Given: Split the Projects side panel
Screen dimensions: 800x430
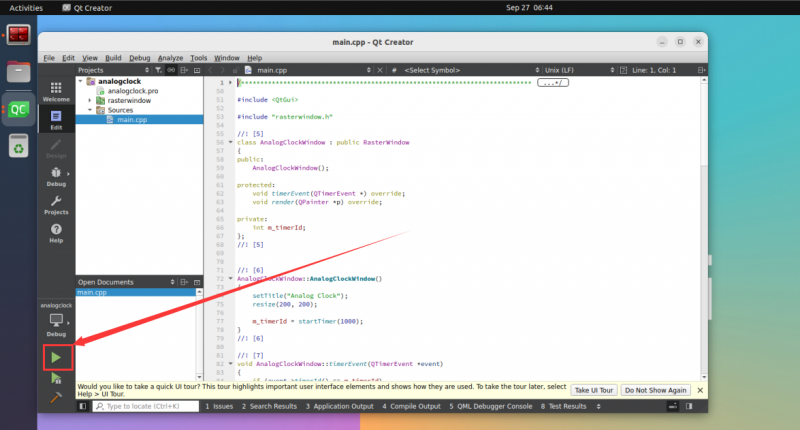Looking at the screenshot, I should [x=184, y=70].
